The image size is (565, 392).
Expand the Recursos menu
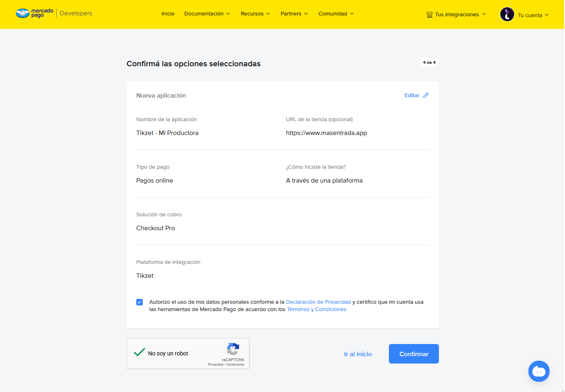pyautogui.click(x=255, y=13)
